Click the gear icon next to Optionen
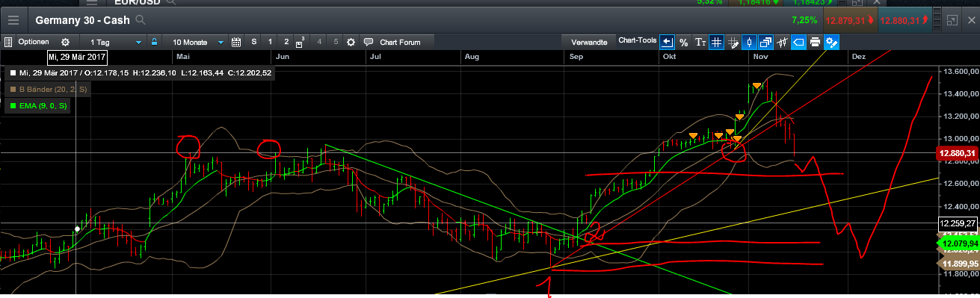980x298 pixels. (x=64, y=42)
